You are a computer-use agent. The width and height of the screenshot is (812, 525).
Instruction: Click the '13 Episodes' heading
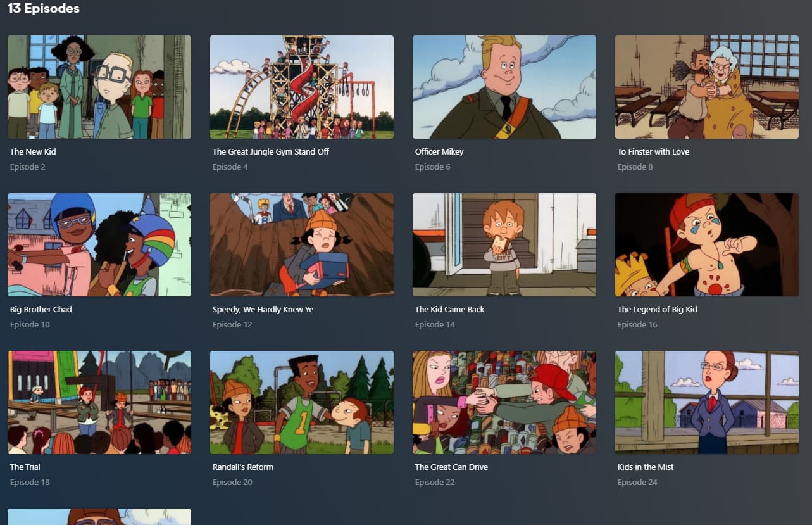click(x=44, y=9)
